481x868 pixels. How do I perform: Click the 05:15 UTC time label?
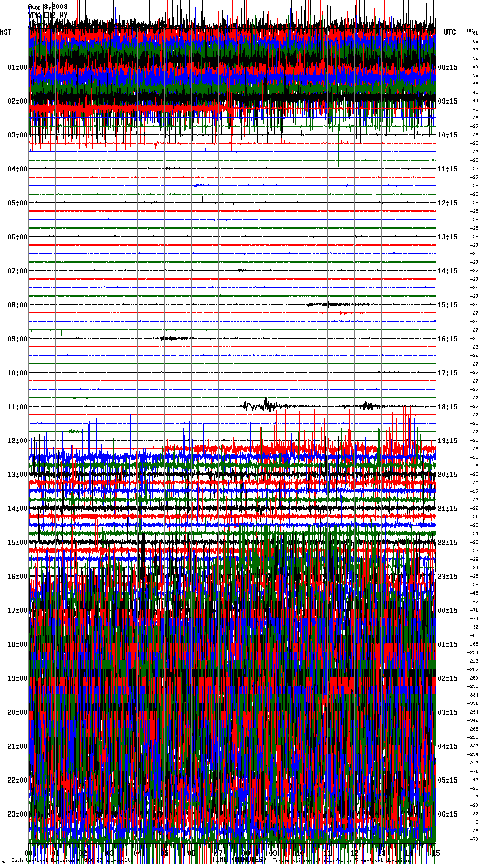448,780
